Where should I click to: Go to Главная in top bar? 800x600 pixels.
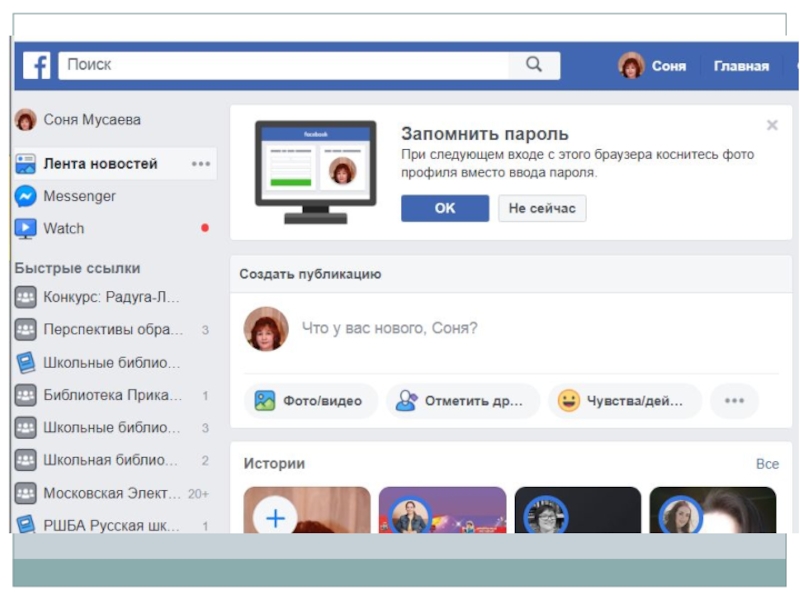point(741,66)
